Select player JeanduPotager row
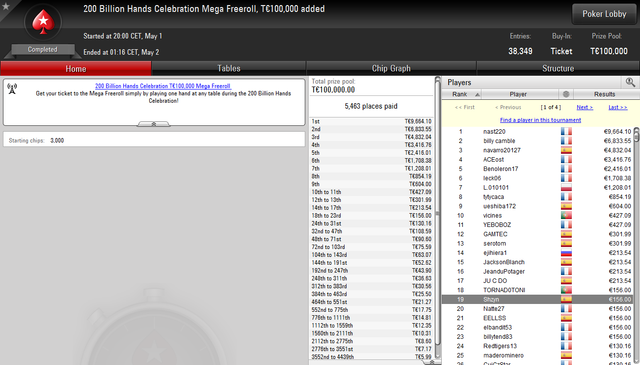The height and width of the screenshot is (365, 640). pyautogui.click(x=538, y=272)
